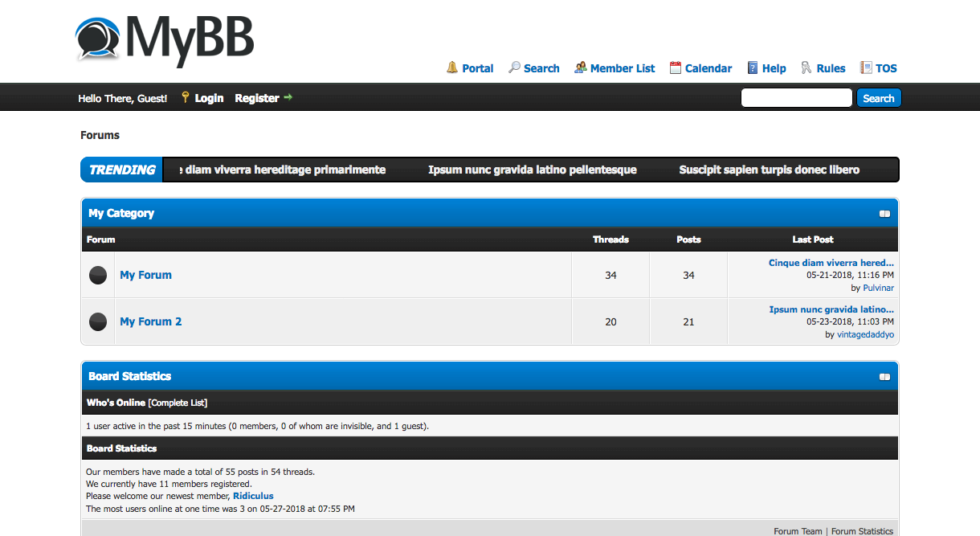Click the green arrow beside Register
Image resolution: width=980 pixels, height=536 pixels.
288,97
